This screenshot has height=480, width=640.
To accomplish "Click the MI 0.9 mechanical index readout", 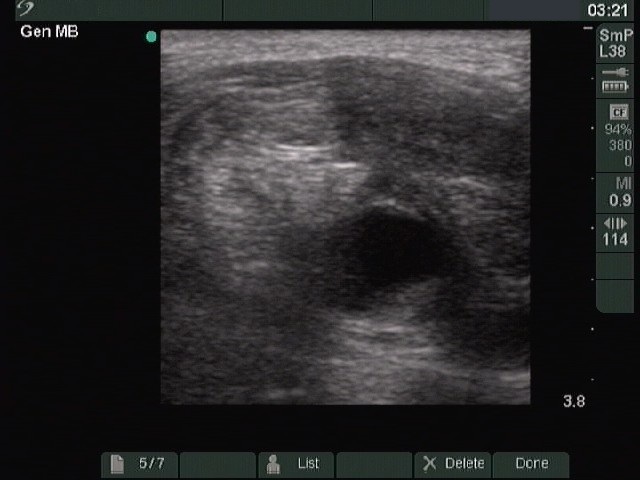I will (619, 191).
